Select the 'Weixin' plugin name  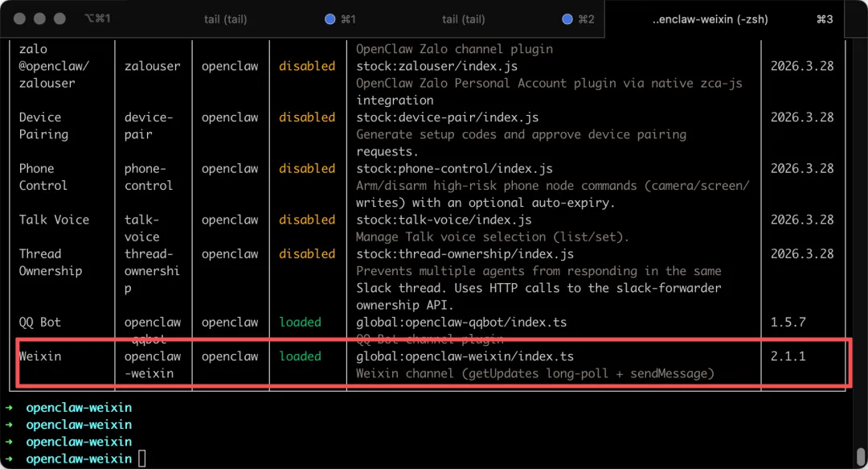[40, 356]
